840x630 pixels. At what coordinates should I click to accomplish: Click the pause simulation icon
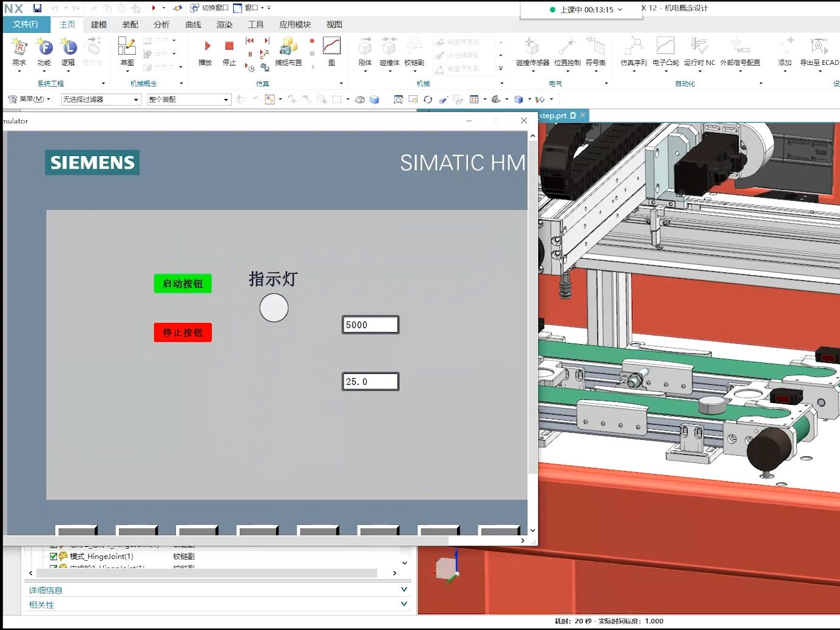[x=250, y=54]
